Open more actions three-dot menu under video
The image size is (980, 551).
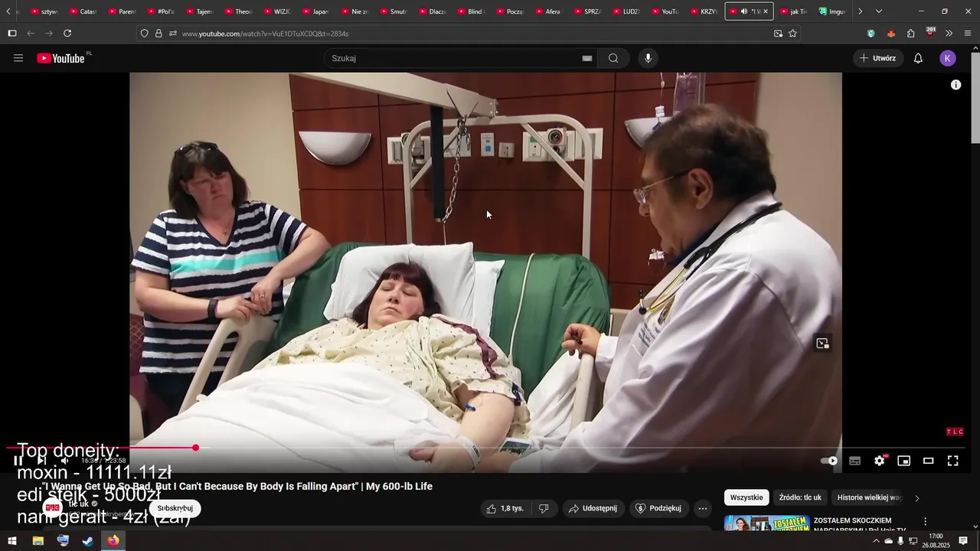click(703, 508)
